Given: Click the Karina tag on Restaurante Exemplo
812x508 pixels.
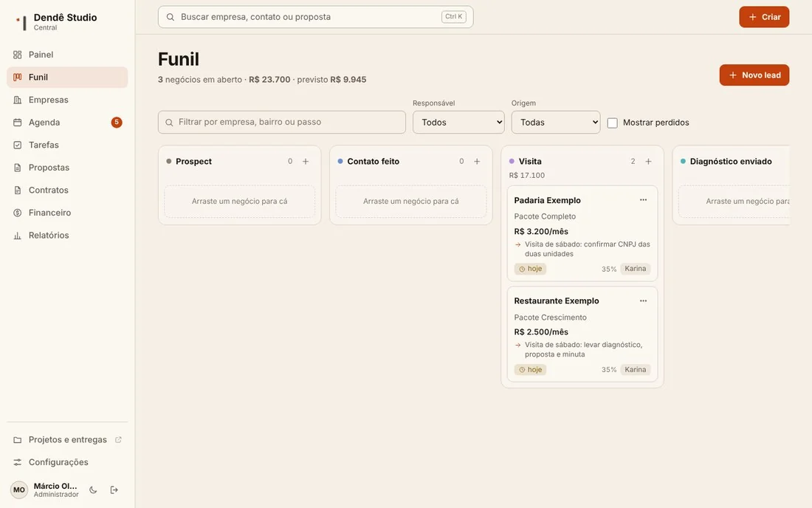Looking at the screenshot, I should (x=635, y=370).
